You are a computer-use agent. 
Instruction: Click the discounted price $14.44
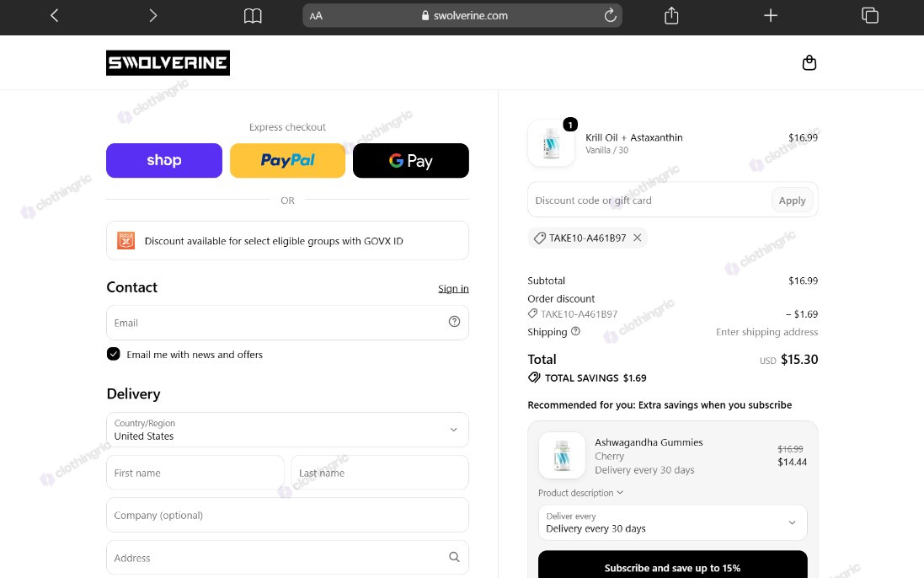(x=792, y=462)
